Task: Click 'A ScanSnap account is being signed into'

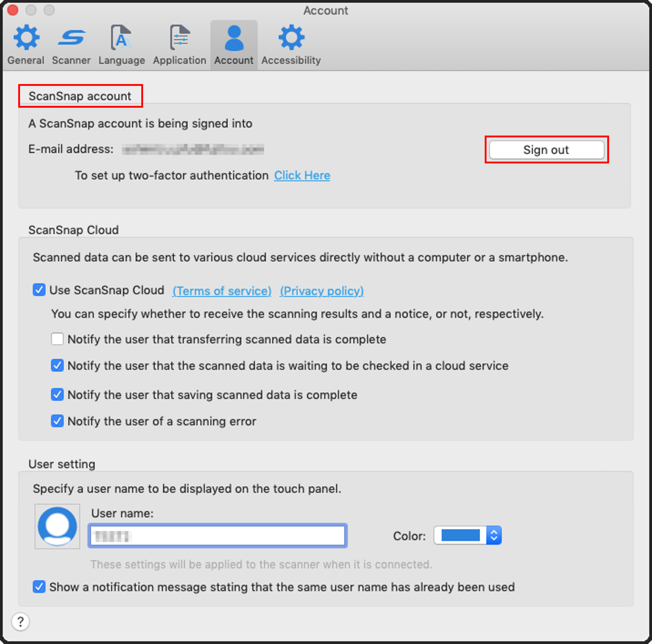Action: (140, 124)
